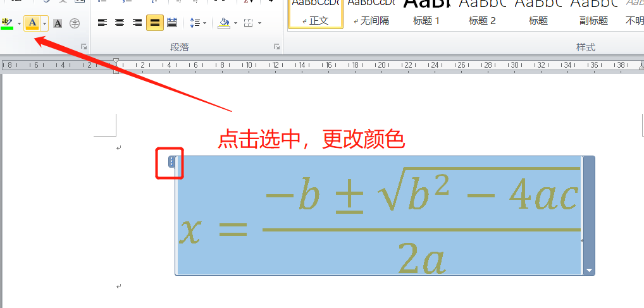
Task: Center the paragraph text
Action: point(120,23)
